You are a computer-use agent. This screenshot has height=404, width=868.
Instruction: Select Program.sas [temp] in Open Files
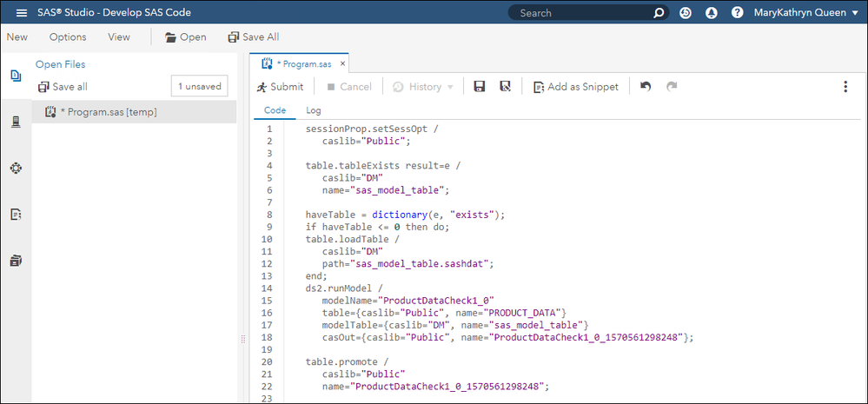(x=134, y=112)
